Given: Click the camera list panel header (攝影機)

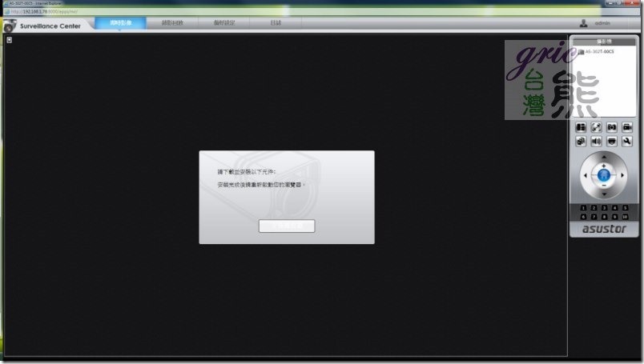Looking at the screenshot, I should point(604,42).
